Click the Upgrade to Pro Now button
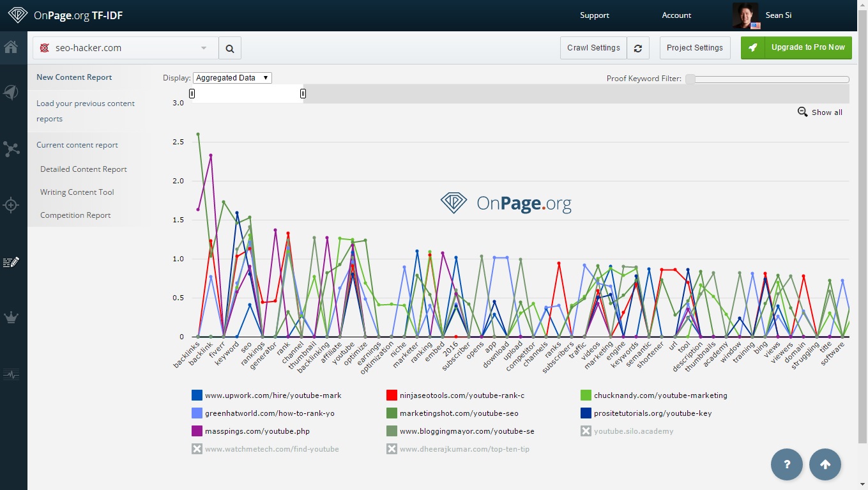The height and width of the screenshot is (490, 868). [x=796, y=48]
